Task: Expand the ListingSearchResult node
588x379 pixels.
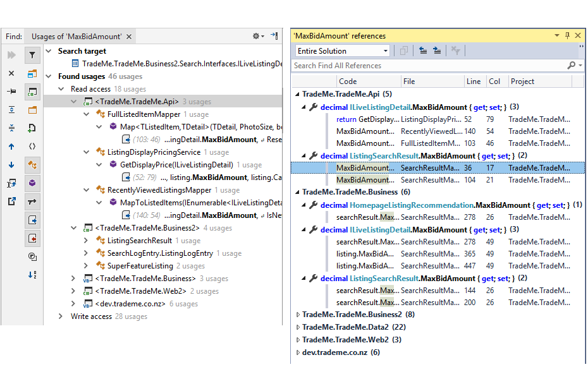Action: point(86,241)
